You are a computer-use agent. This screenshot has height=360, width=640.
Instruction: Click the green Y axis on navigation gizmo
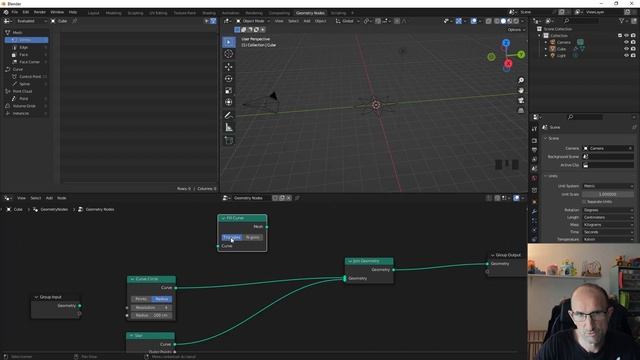pos(521,54)
